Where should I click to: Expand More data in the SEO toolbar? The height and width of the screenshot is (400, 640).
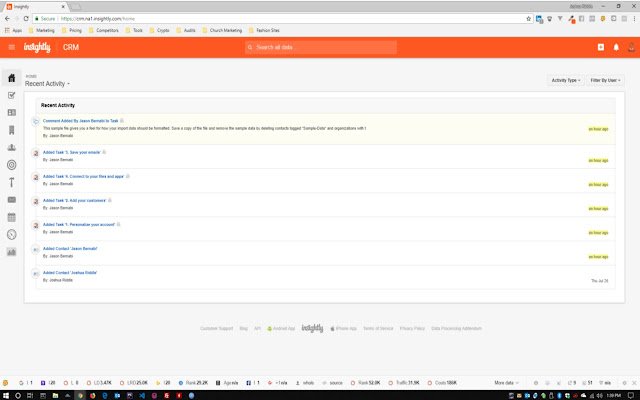point(506,383)
